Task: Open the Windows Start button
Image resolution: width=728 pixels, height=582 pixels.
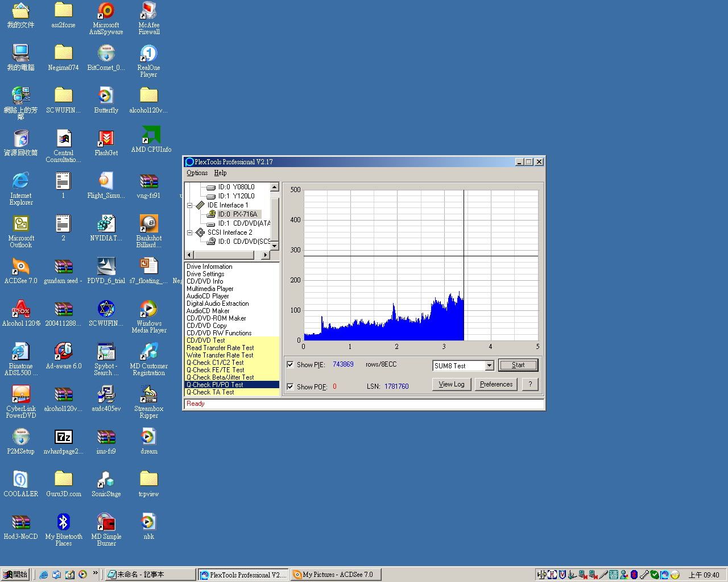Action: click(15, 575)
